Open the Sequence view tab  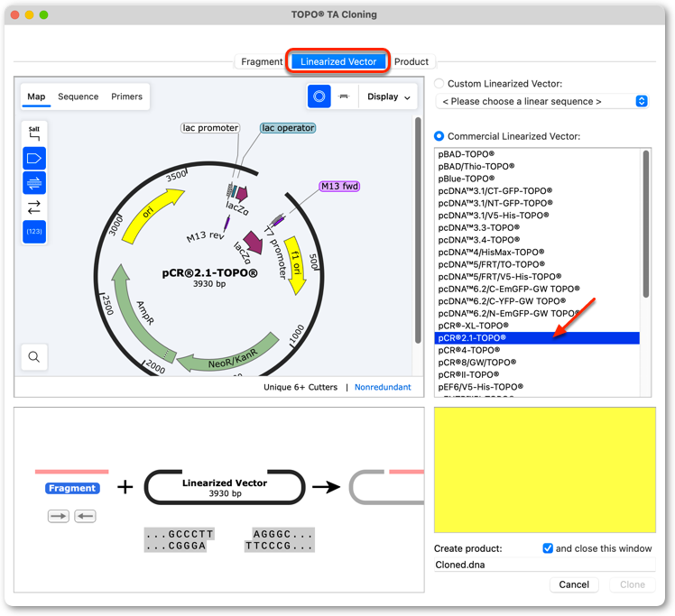pyautogui.click(x=79, y=97)
